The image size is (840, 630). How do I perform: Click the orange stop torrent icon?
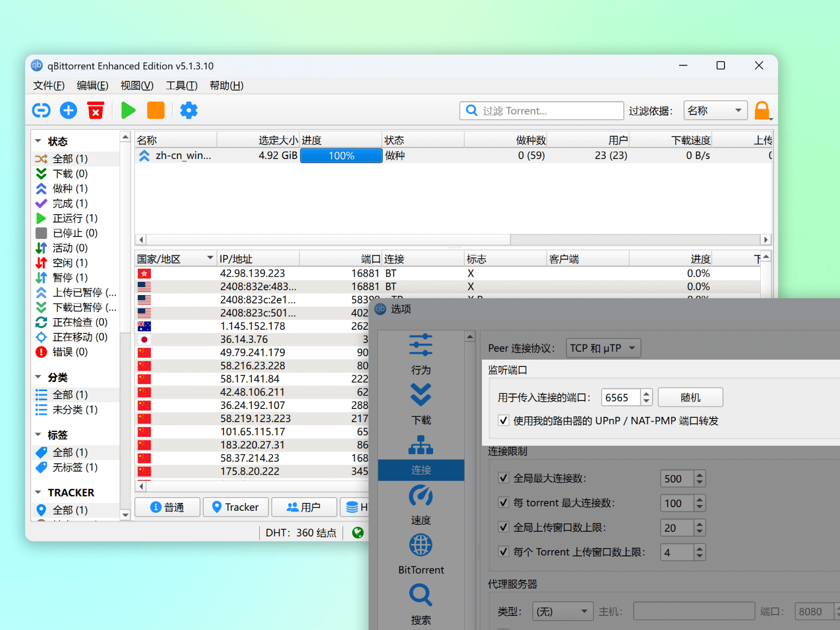[156, 111]
